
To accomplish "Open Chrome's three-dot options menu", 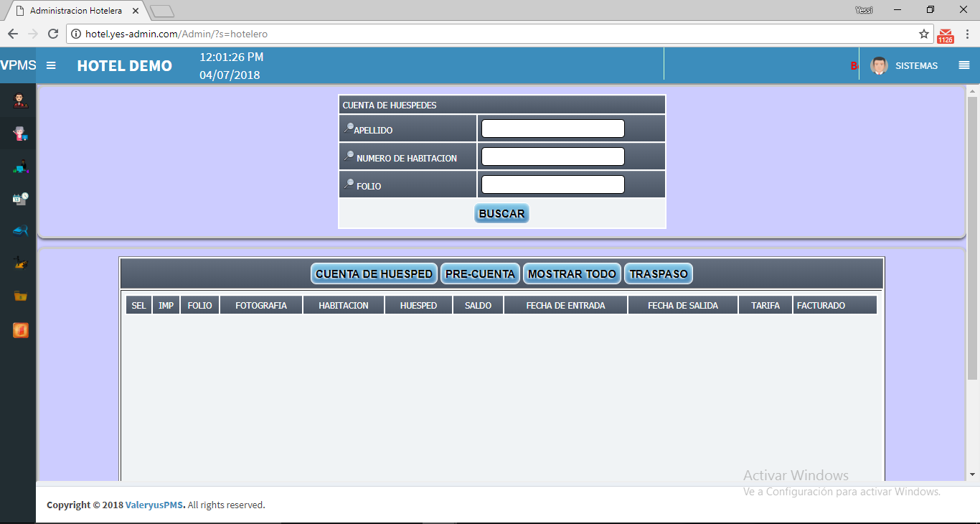I will 967,34.
